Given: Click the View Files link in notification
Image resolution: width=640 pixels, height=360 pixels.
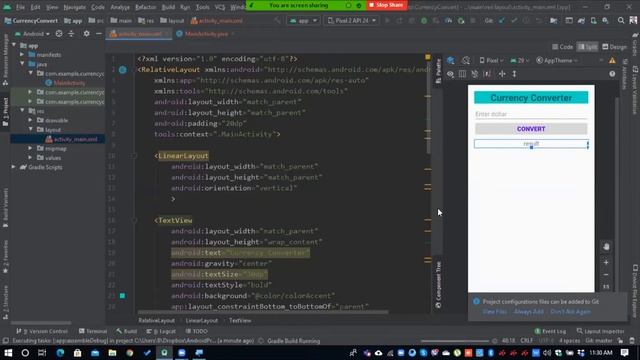Looking at the screenshot, I should [495, 311].
